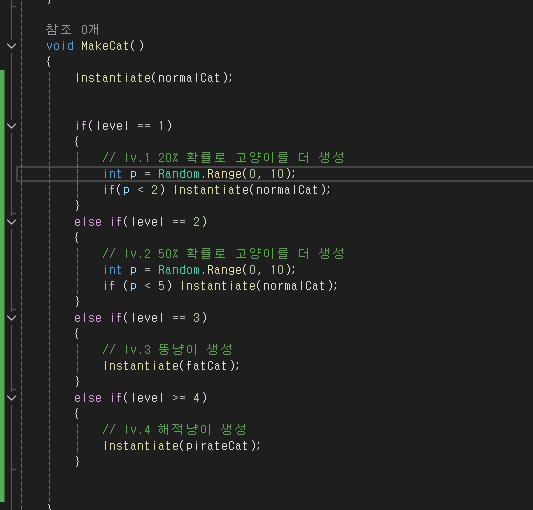Collapse the if(level == 1) block
Screen dimensions: 533x510
pyautogui.click(x=12, y=126)
